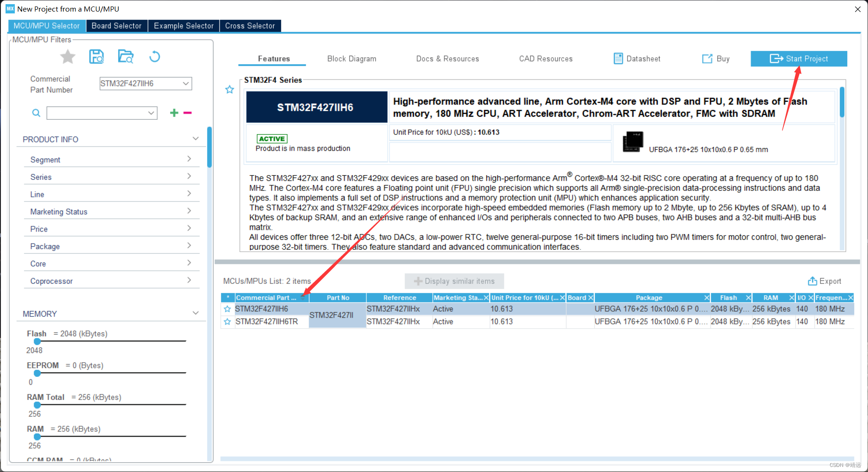
Task: Add a search criterion with green plus
Action: [174, 113]
